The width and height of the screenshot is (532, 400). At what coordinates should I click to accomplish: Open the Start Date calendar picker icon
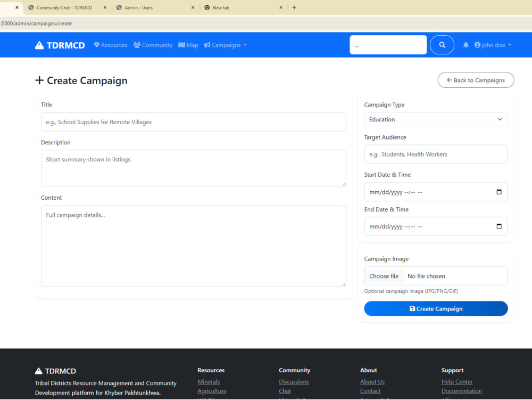coord(499,192)
